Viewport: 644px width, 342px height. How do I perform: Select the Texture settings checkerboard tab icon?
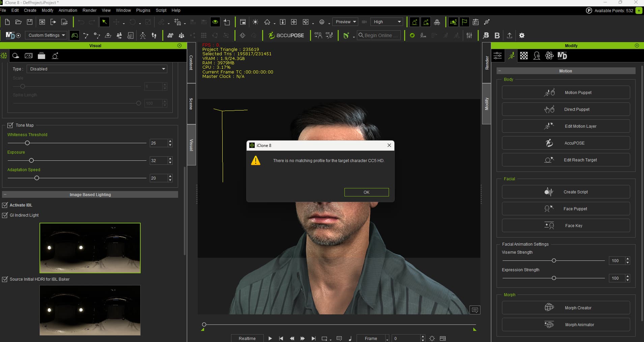point(524,56)
